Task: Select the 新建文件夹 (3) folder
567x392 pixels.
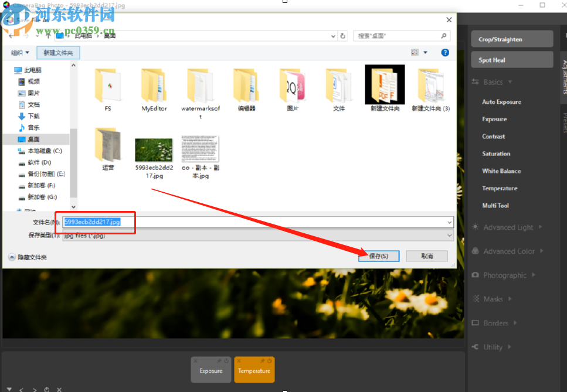Action: pos(431,90)
